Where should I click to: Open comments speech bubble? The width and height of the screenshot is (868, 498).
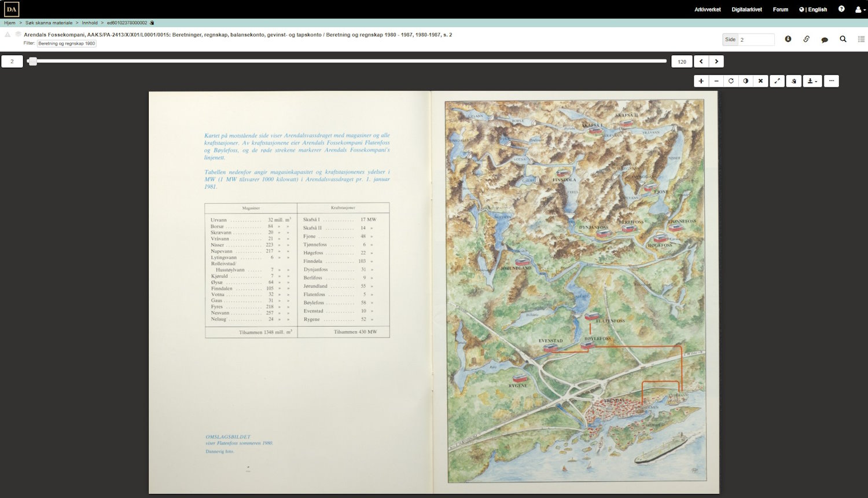[825, 39]
